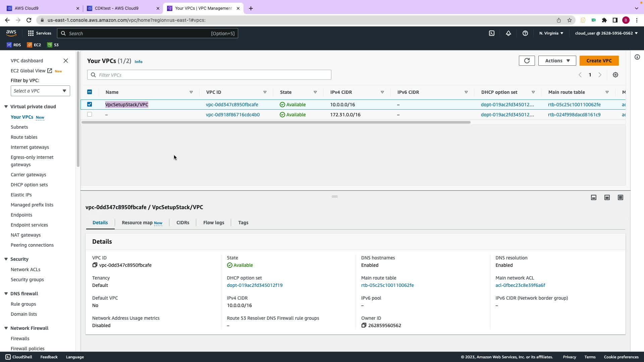Screen dimensions: 644x362
Task: Copy Owner ID using copy icon
Action: (364, 325)
